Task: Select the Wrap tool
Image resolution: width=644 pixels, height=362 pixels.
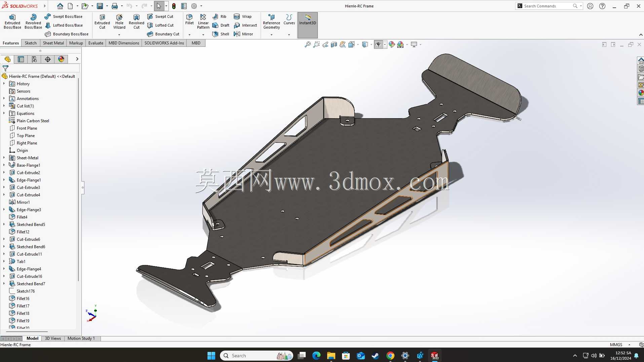Action: point(242,17)
